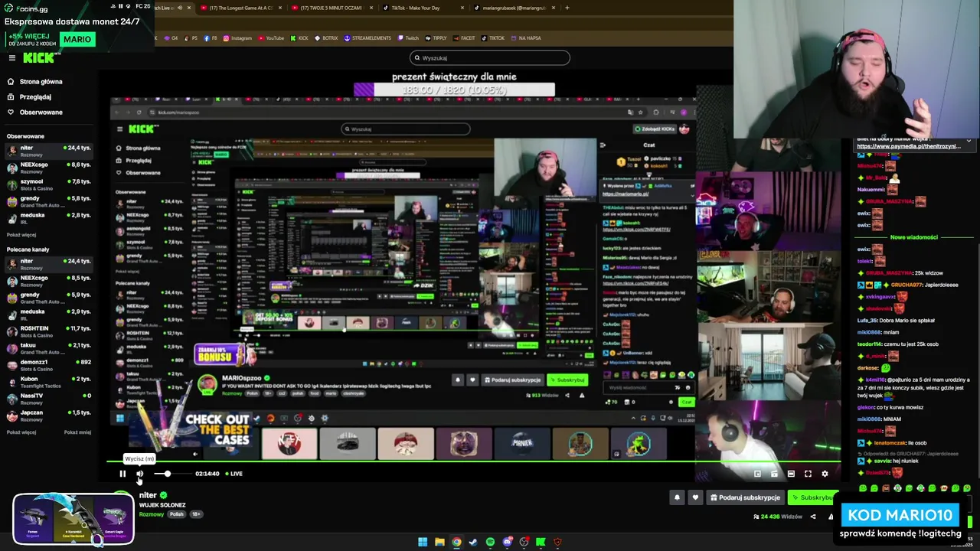Open takuu channel in recommended list
Image resolution: width=980 pixels, height=551 pixels.
[x=49, y=348]
